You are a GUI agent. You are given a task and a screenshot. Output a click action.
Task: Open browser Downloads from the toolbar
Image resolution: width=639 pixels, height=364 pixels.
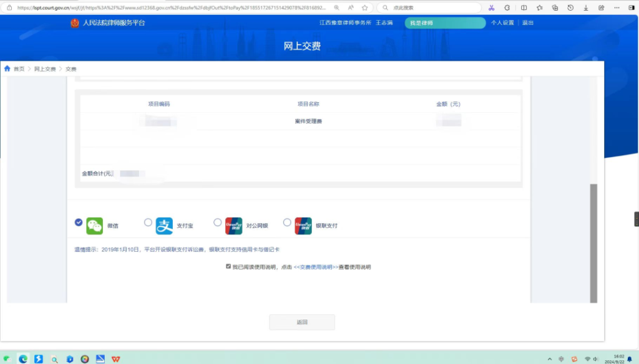click(x=587, y=8)
